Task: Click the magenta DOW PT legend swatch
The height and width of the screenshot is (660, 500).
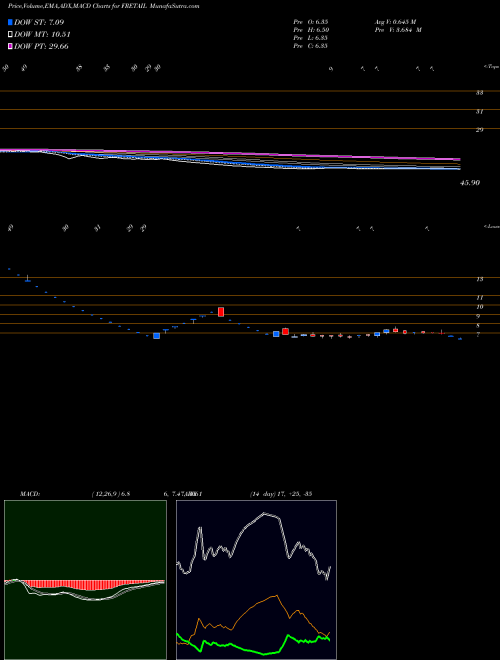Action: coord(10,46)
